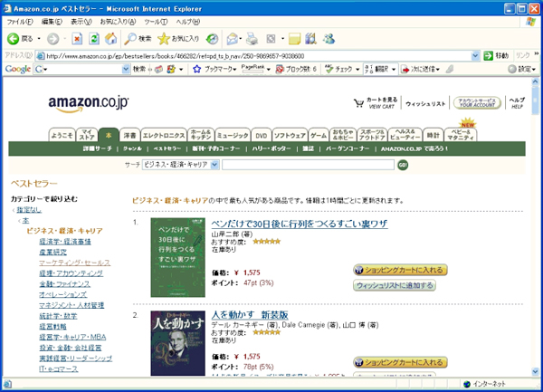Click the 人を動かす book cover thumbnail

[178, 343]
